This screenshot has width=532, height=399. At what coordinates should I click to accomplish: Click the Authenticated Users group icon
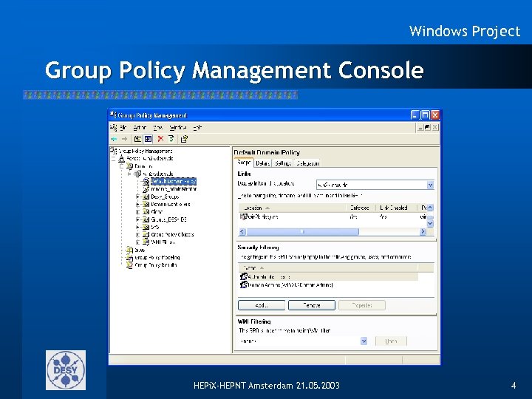243,277
